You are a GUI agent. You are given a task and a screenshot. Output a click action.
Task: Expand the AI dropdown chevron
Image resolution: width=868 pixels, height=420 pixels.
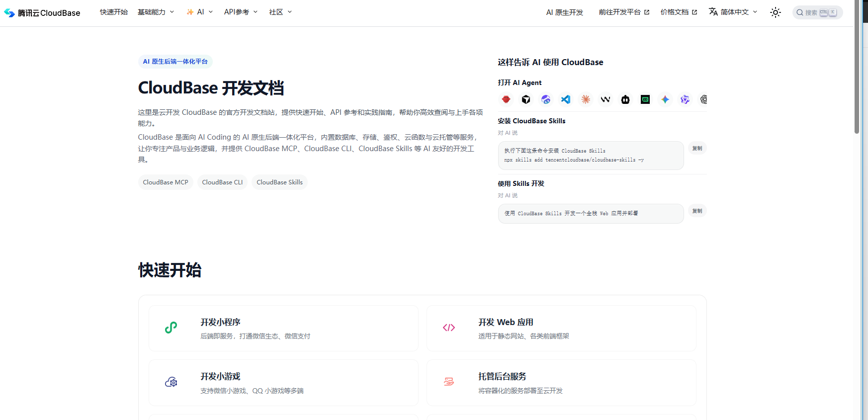[211, 12]
